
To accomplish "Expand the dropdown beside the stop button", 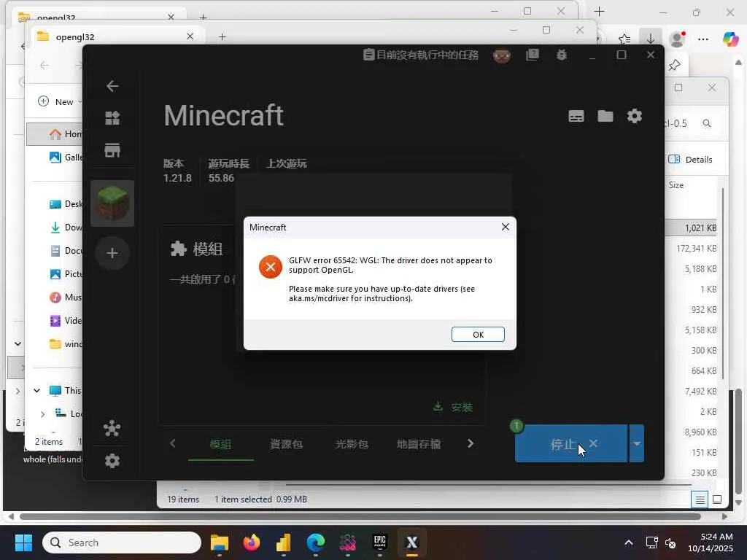I will point(636,444).
